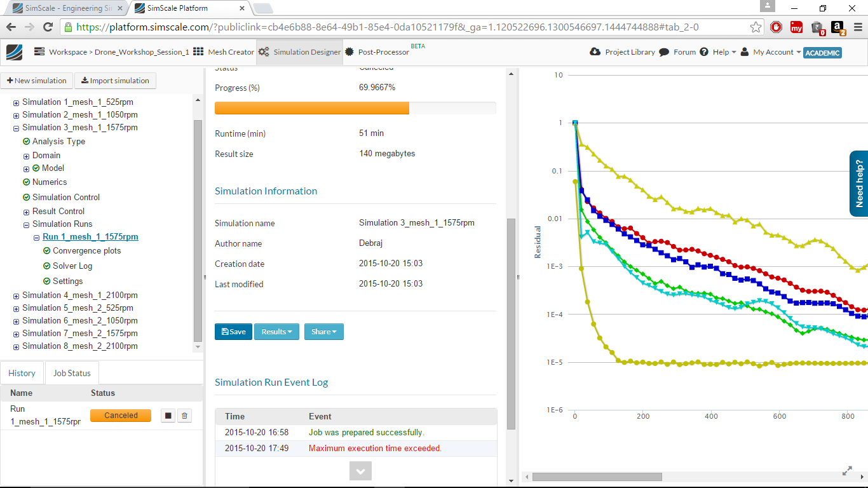Click the Forum speech bubble icon
This screenshot has width=868, height=488.
click(664, 52)
